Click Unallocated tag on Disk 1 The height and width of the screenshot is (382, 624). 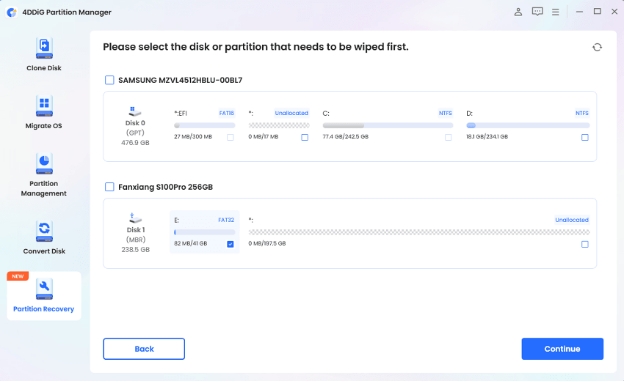(572, 220)
